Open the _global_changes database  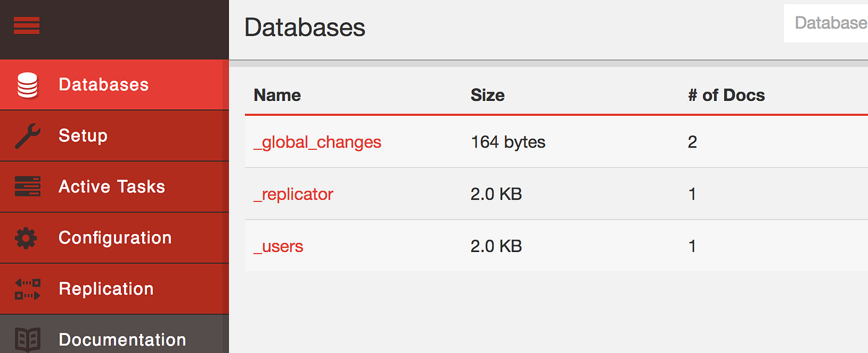pyautogui.click(x=317, y=142)
